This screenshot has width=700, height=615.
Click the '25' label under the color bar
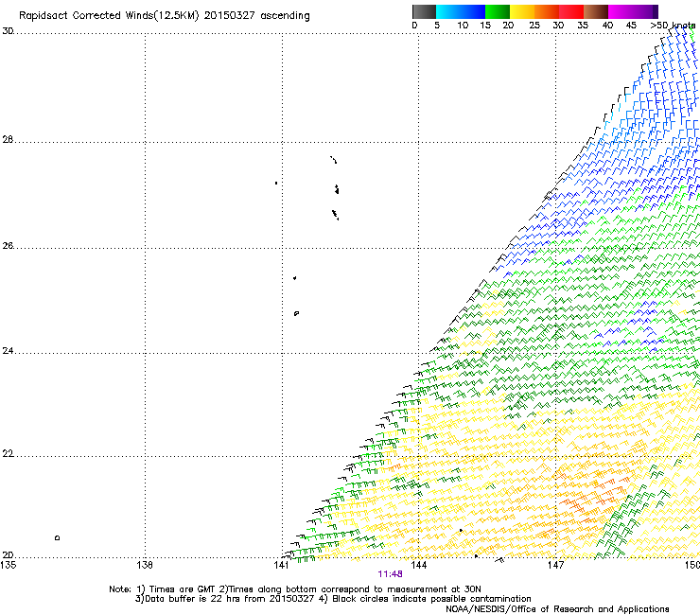click(534, 26)
